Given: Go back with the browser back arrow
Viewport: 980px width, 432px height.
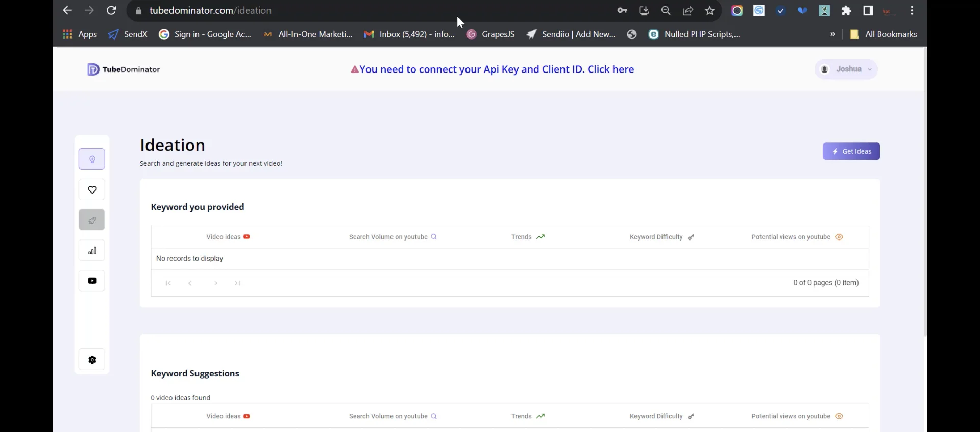Looking at the screenshot, I should (x=67, y=10).
